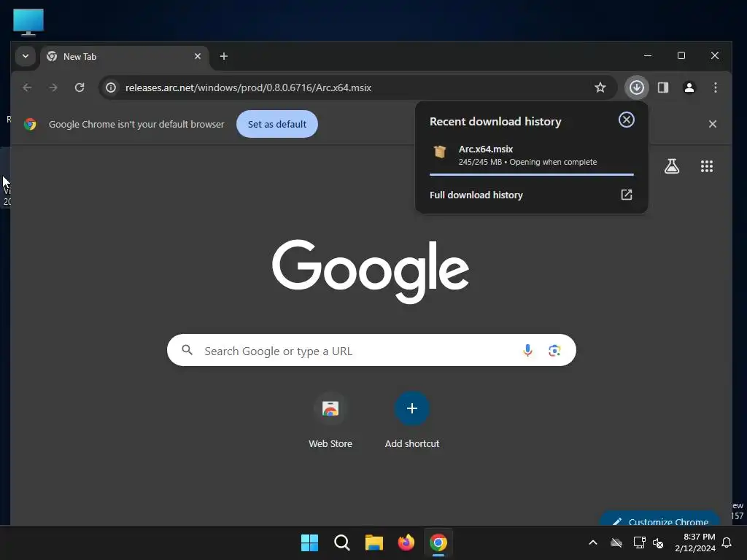Go back to previous page

pyautogui.click(x=27, y=87)
